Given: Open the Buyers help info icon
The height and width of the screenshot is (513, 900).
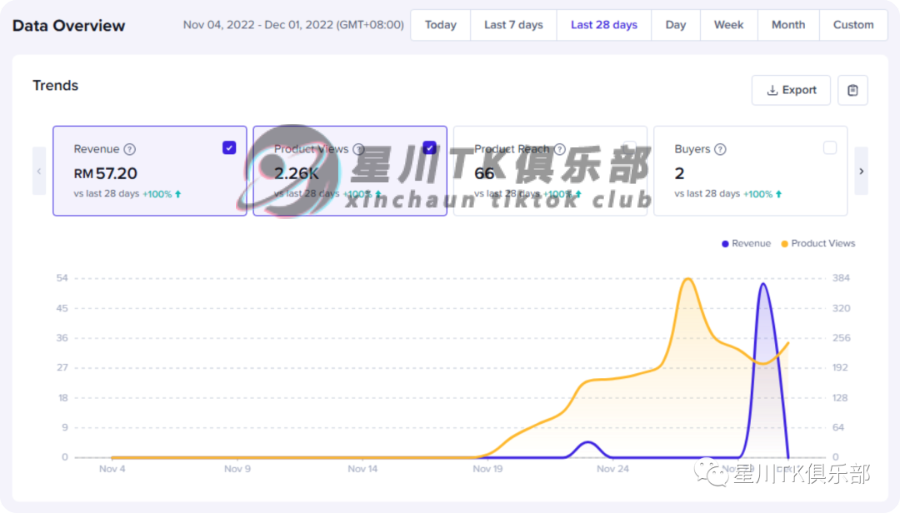Looking at the screenshot, I should [x=720, y=149].
